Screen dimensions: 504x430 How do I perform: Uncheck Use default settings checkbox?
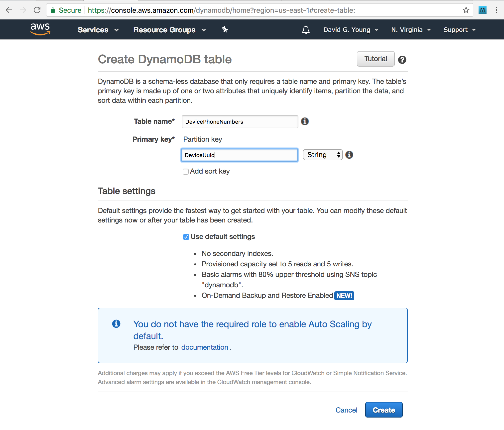click(x=186, y=237)
